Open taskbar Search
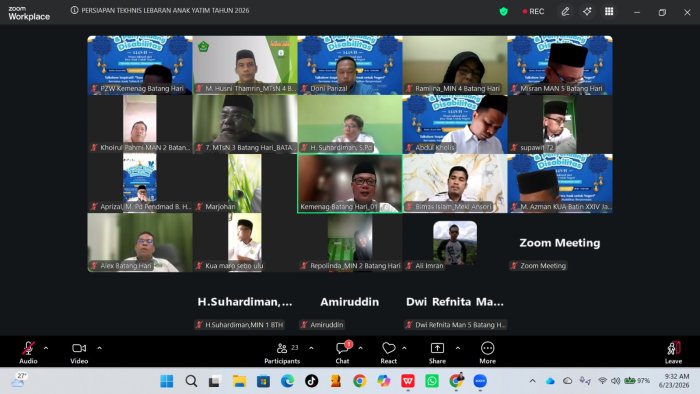The image size is (700, 394). tap(191, 381)
